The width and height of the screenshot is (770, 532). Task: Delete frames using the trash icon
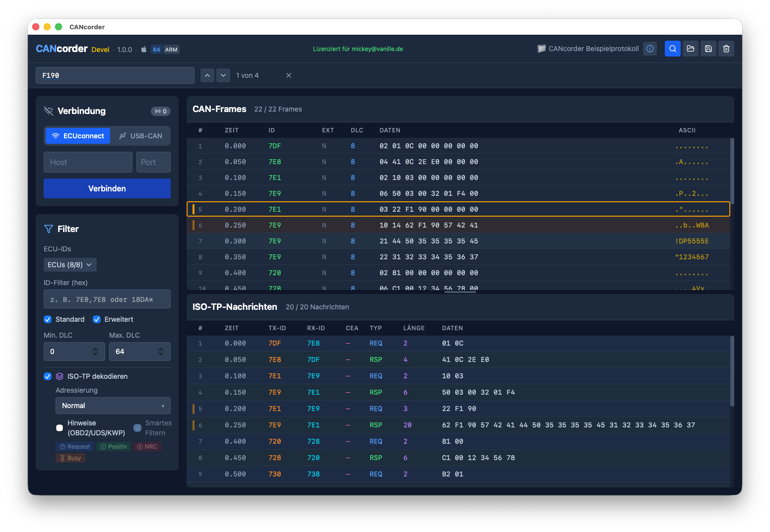tap(726, 49)
